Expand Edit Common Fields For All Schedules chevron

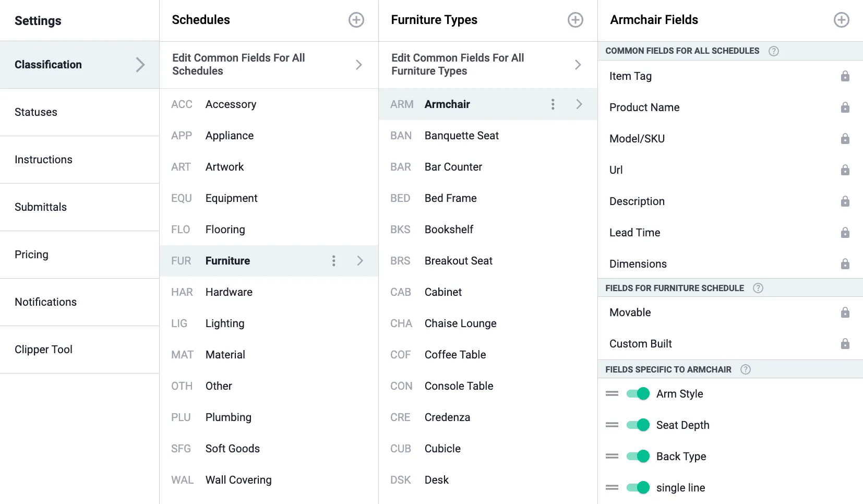(359, 65)
